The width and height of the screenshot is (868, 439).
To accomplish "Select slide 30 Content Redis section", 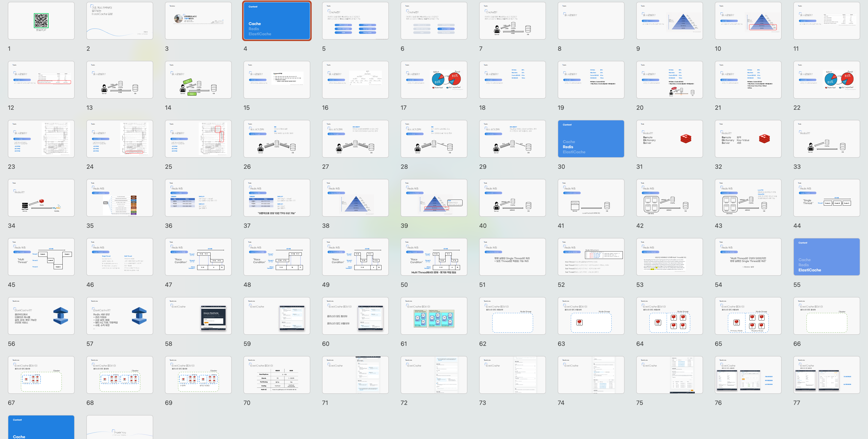I will [x=591, y=139].
